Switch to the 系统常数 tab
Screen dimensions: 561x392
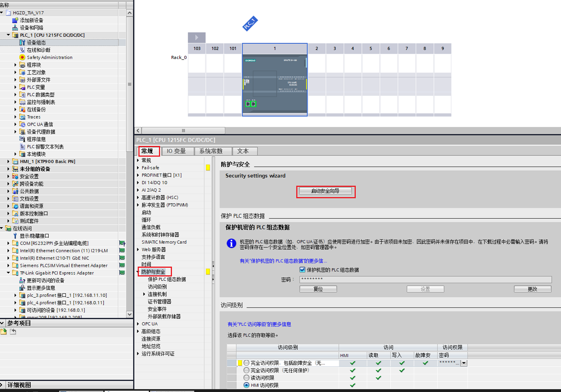214,151
